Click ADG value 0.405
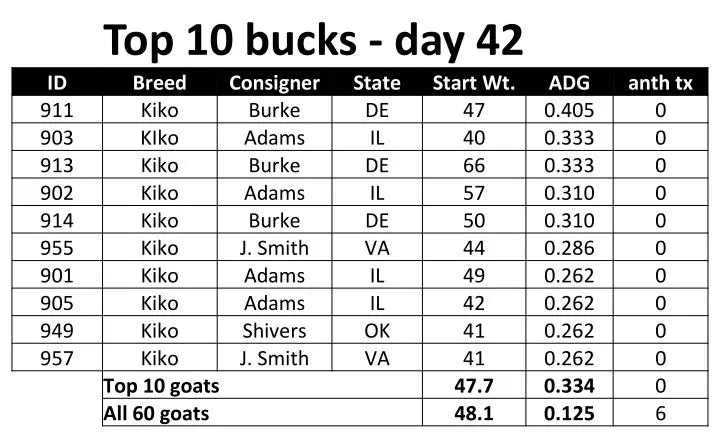 (569, 110)
